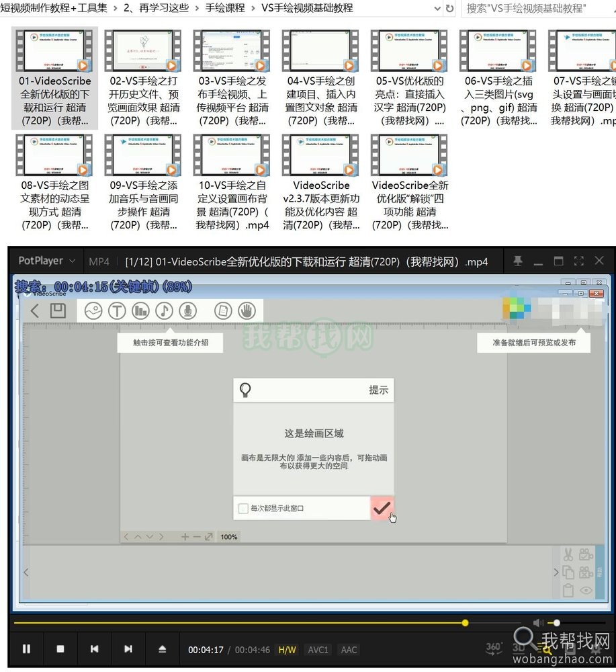Toggle the eye visibility icon in timeline panel

[586, 590]
